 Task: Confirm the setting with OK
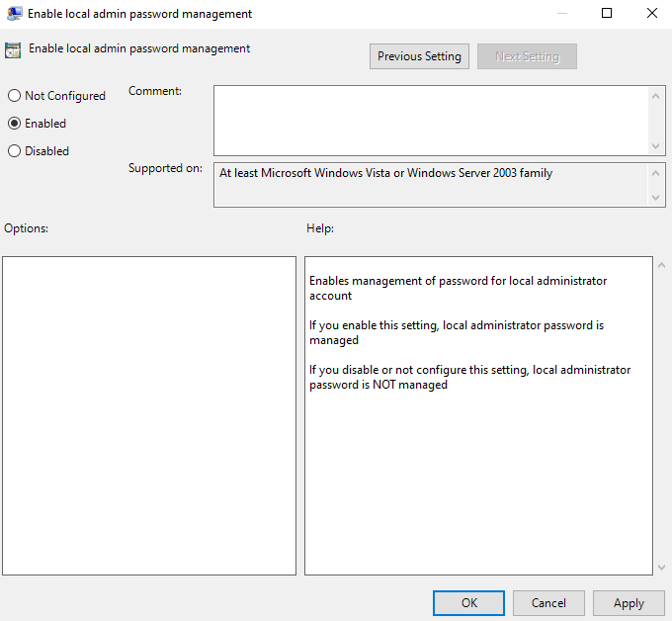click(x=468, y=603)
